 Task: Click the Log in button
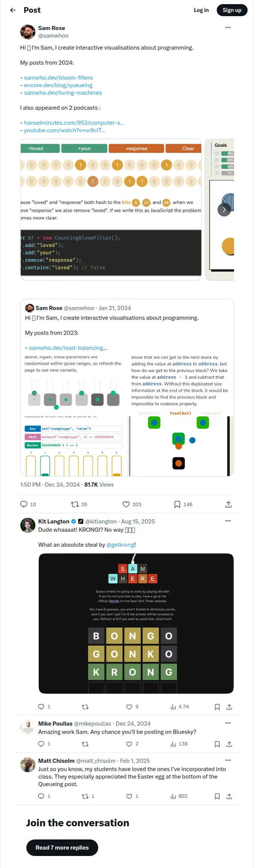[201, 10]
